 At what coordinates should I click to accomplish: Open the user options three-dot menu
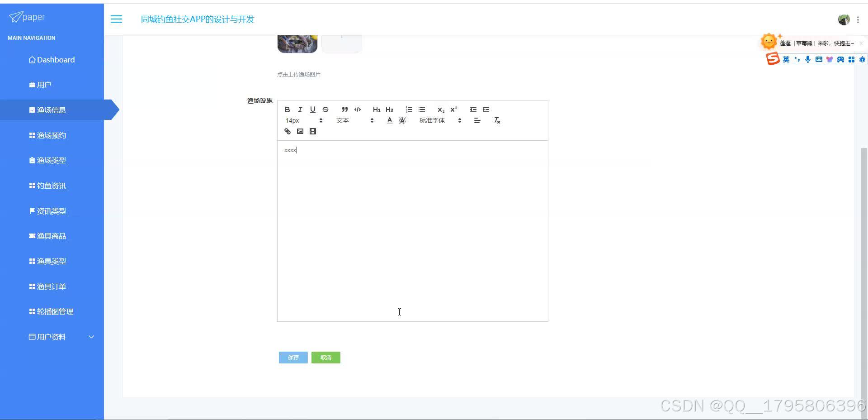(858, 19)
